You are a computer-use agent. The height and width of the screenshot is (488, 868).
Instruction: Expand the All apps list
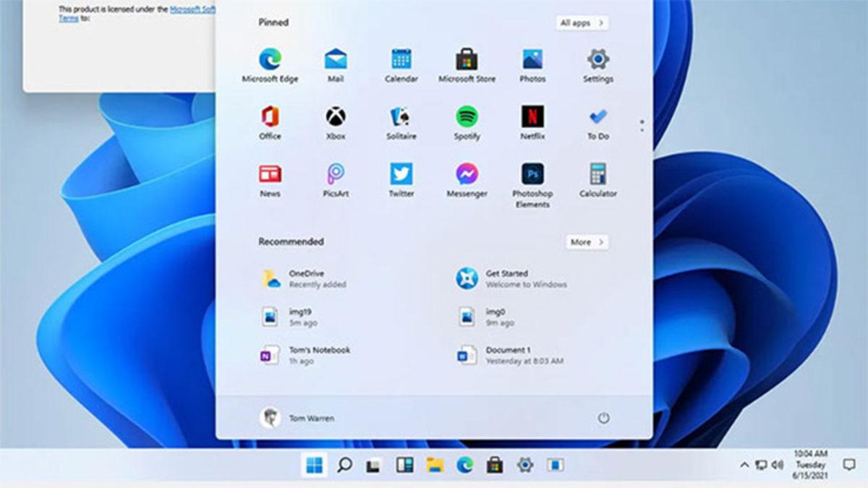tap(584, 22)
